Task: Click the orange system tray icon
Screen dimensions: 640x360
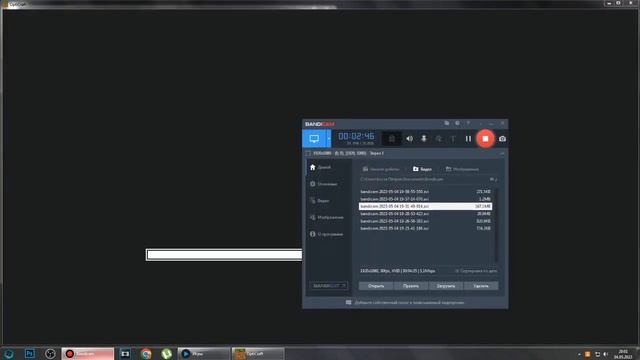Action: [x=587, y=354]
